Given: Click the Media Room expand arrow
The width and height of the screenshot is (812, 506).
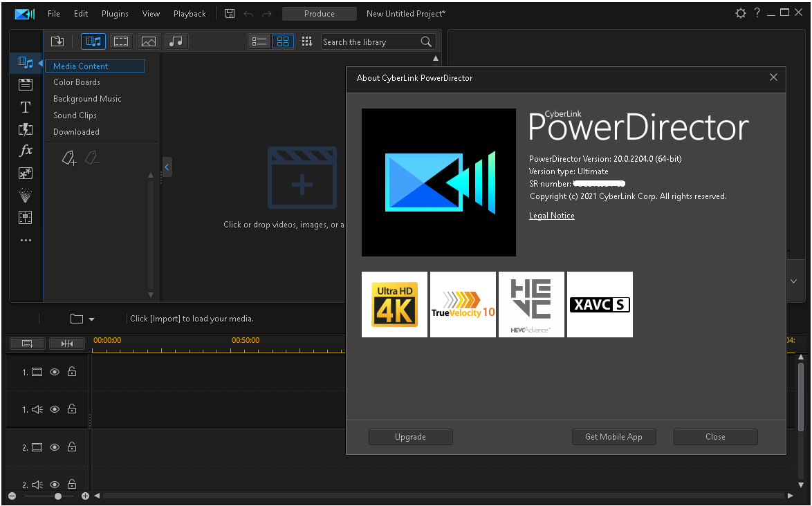Looking at the screenshot, I should [x=40, y=63].
